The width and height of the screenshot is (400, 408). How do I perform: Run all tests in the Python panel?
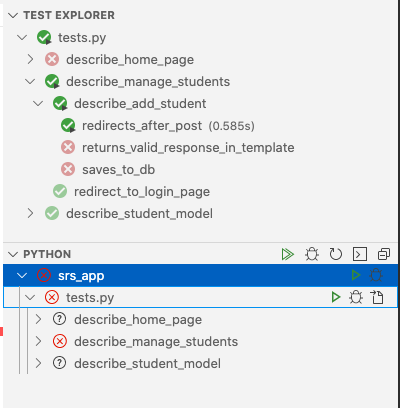coord(288,254)
